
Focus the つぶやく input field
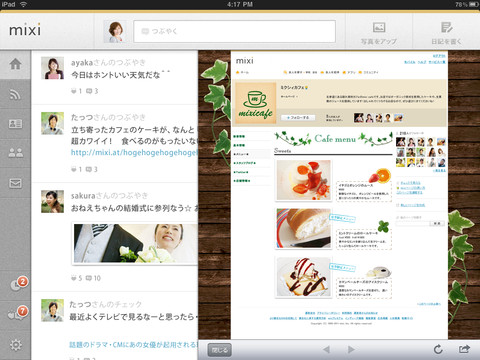click(234, 31)
